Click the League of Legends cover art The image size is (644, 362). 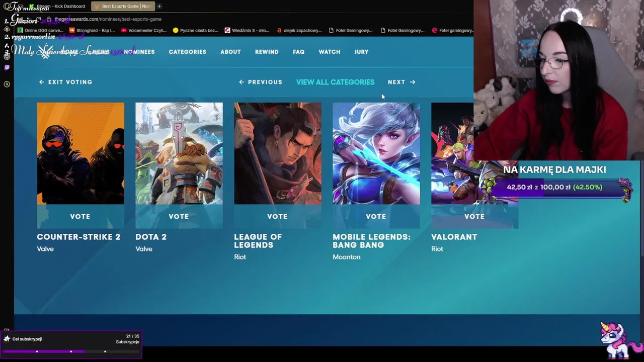pyautogui.click(x=277, y=153)
